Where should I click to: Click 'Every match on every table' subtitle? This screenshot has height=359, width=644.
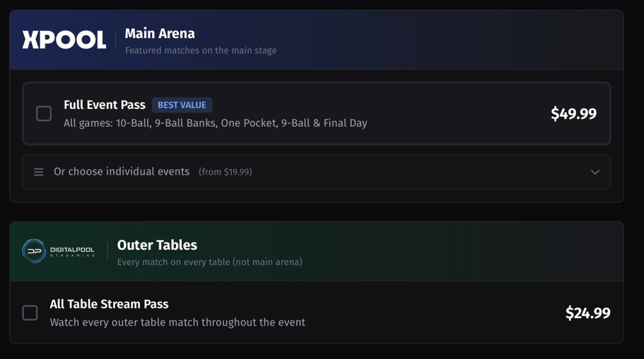tap(209, 262)
